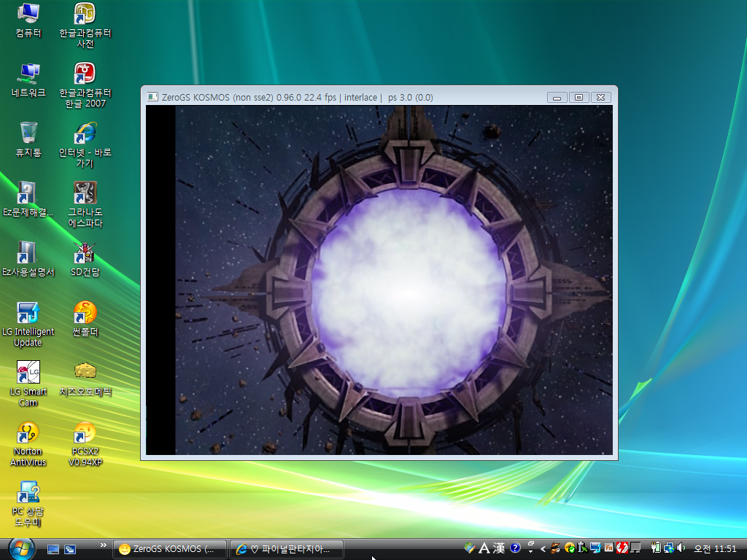Select the 그라나도 에스파다 game shortcut
Image resolution: width=747 pixels, height=560 pixels.
coord(85,205)
